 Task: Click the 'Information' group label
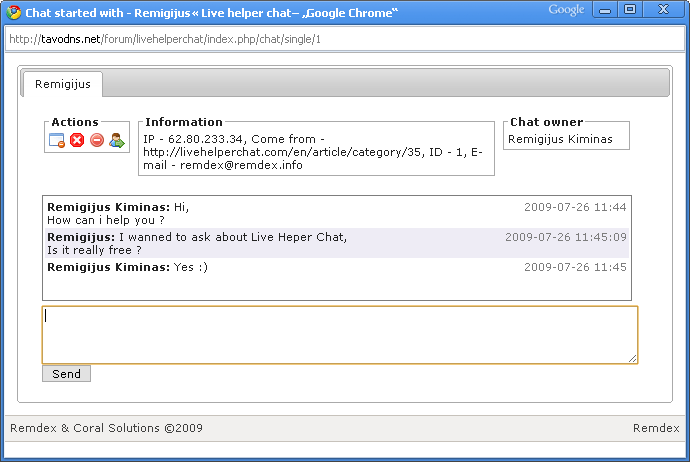coord(184,122)
